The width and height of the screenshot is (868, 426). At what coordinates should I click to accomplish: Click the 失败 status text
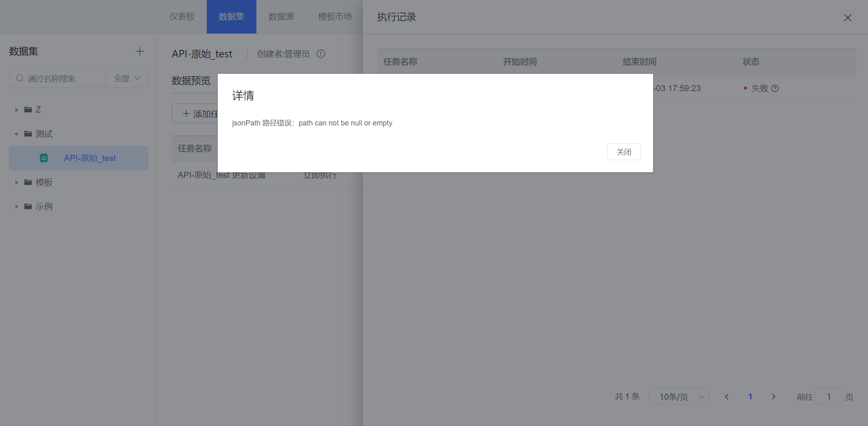pyautogui.click(x=760, y=88)
